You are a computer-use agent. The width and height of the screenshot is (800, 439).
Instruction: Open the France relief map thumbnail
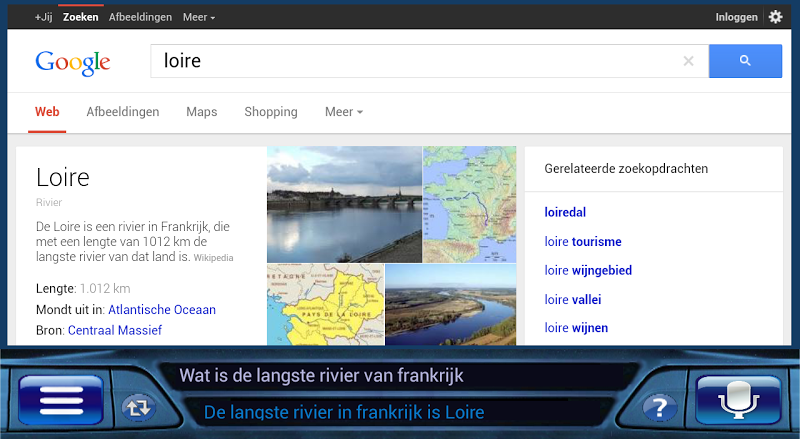469,204
